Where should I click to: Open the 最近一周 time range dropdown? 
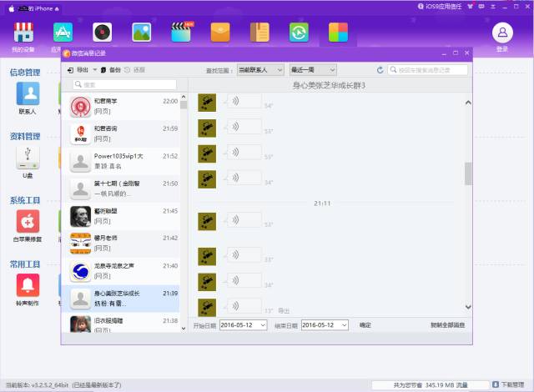(313, 70)
